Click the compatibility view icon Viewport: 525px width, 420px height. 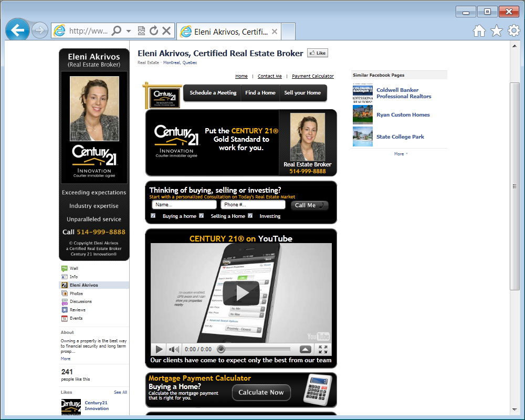(142, 31)
